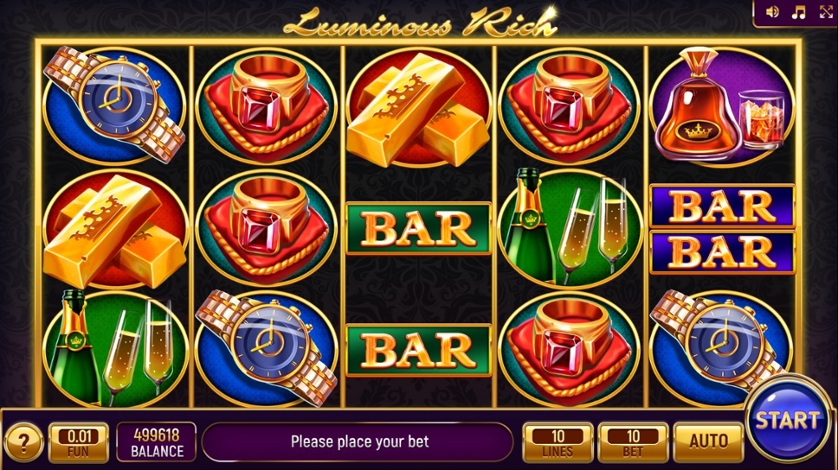838x470 pixels.
Task: Adjust the BET amount selector
Action: click(x=633, y=442)
